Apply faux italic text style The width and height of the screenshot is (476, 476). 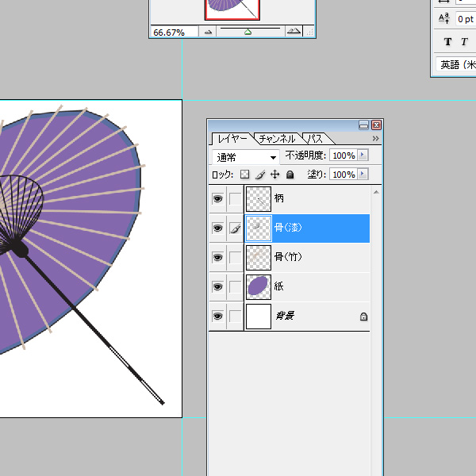[x=466, y=42]
